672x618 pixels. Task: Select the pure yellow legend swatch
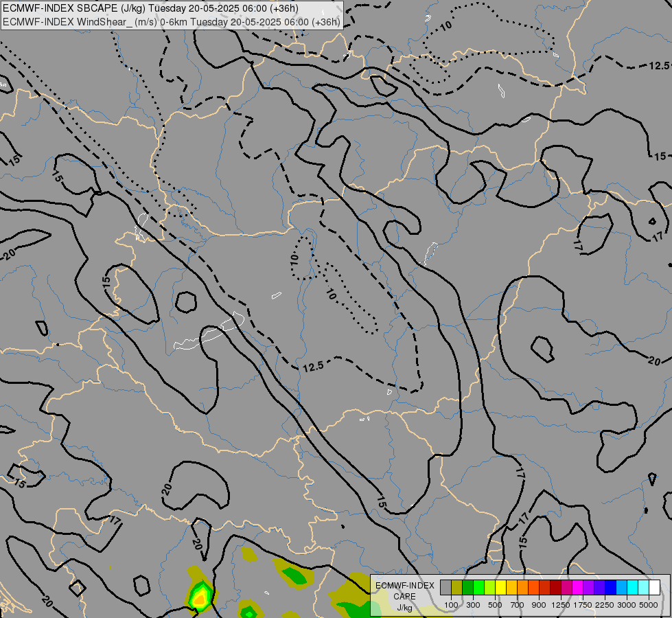tap(501, 587)
